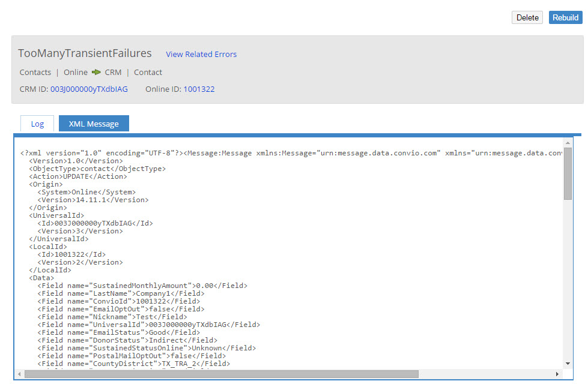The width and height of the screenshot is (588, 384).
Task: Click the XML declaration first line
Action: 291,153
